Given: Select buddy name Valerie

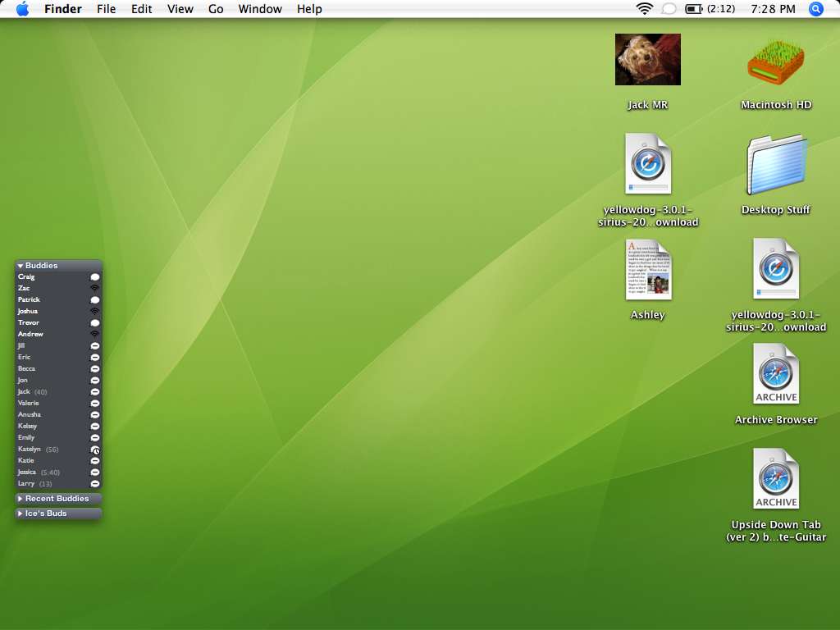Looking at the screenshot, I should coord(29,404).
